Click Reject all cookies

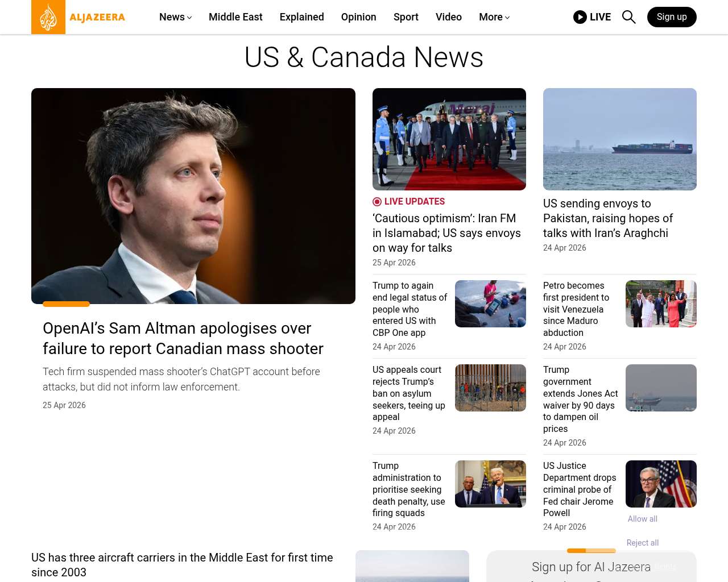(642, 543)
